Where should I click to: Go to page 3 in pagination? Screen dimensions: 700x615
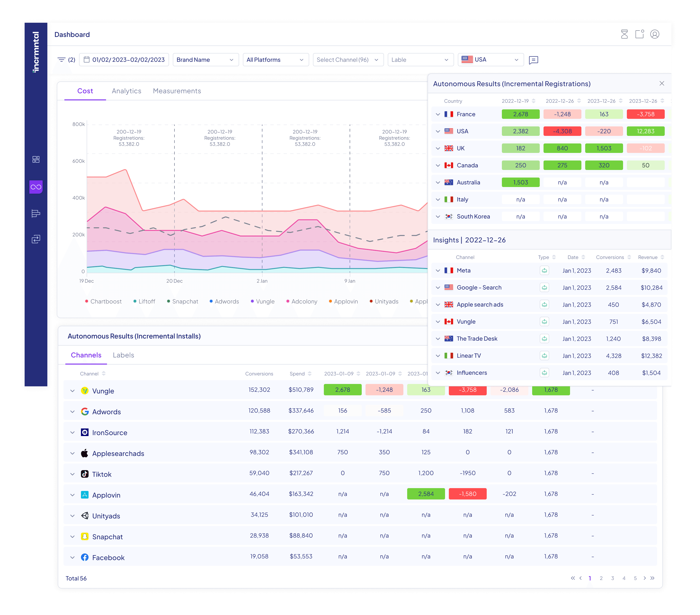[x=612, y=578]
